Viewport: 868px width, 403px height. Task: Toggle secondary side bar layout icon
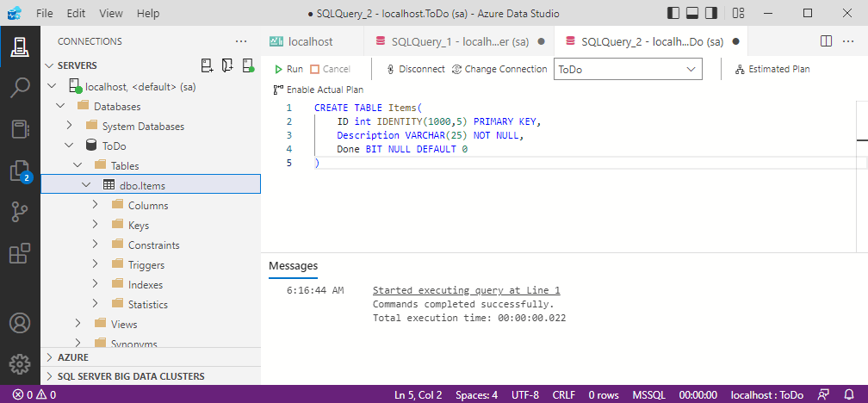click(x=710, y=13)
